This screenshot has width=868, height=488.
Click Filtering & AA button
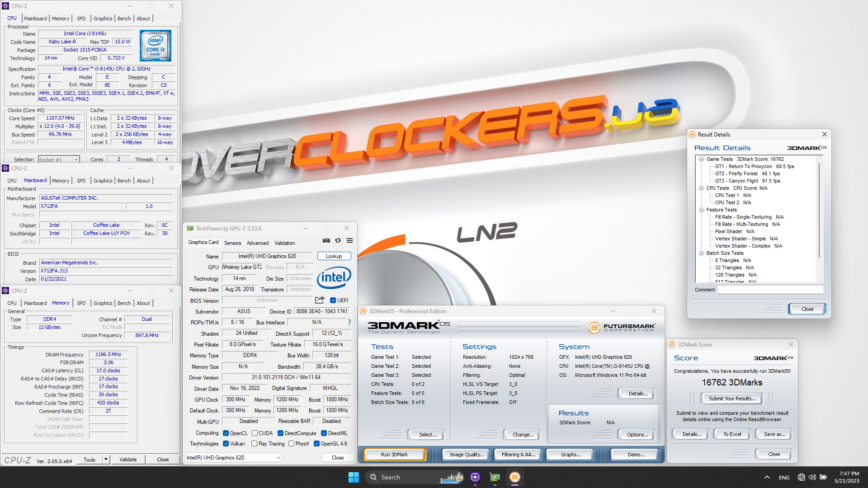pyautogui.click(x=519, y=455)
